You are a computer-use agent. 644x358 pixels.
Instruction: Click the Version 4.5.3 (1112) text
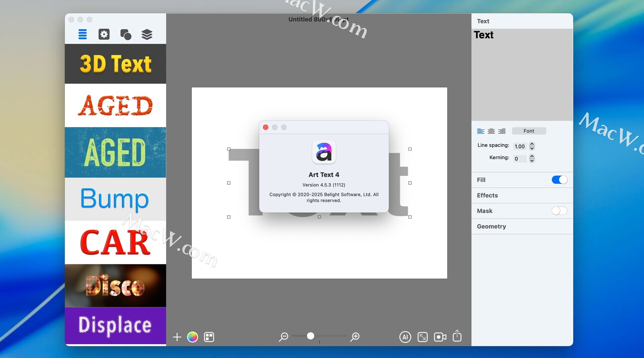click(324, 185)
